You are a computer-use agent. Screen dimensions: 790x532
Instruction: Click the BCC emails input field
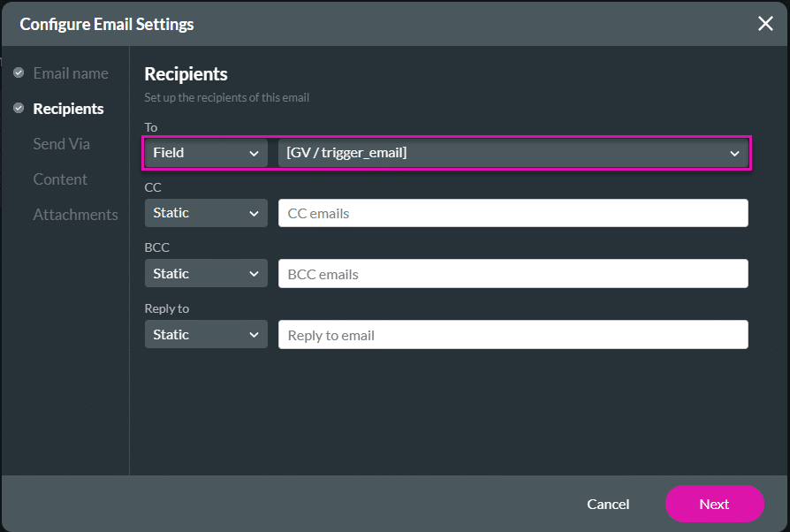pos(513,273)
